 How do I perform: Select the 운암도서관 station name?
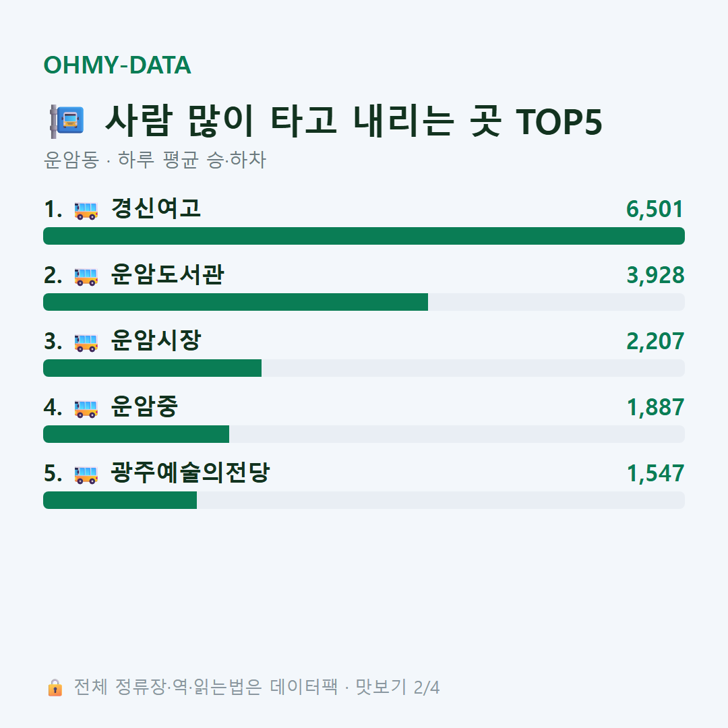(168, 274)
